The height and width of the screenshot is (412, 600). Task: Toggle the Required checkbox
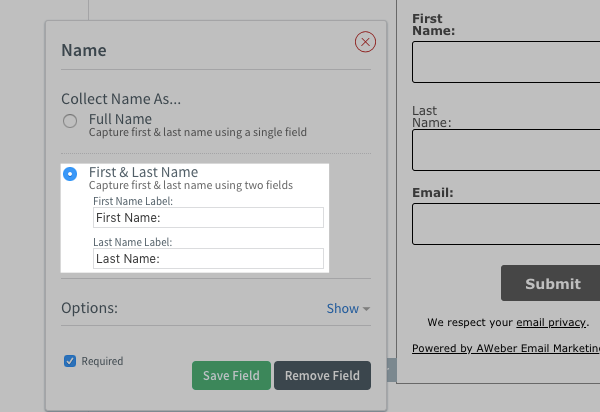[x=70, y=361]
